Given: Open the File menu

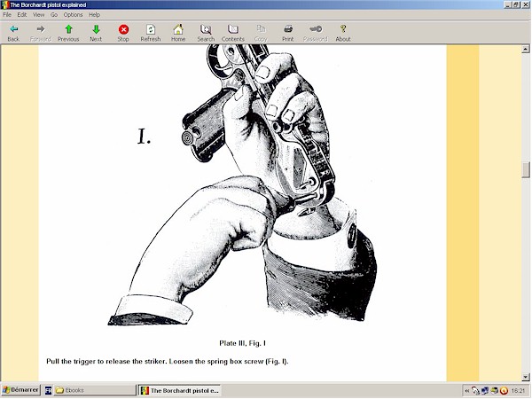Looking at the screenshot, I should click(x=7, y=14).
